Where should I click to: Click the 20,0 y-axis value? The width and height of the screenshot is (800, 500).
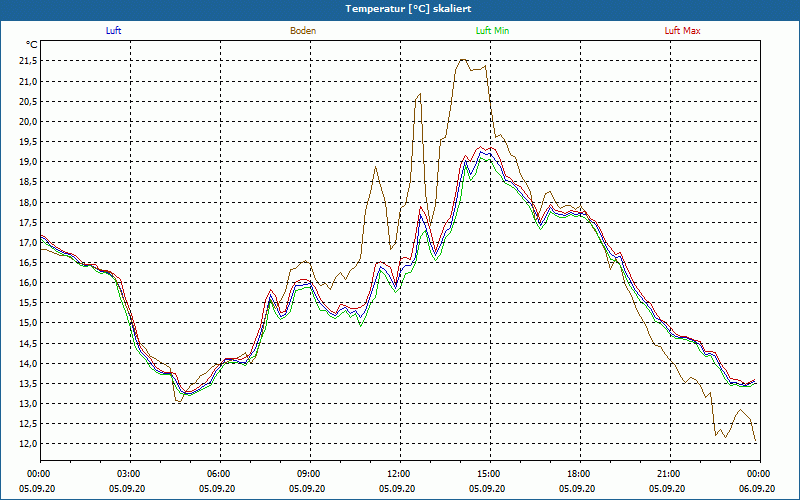tap(28, 122)
